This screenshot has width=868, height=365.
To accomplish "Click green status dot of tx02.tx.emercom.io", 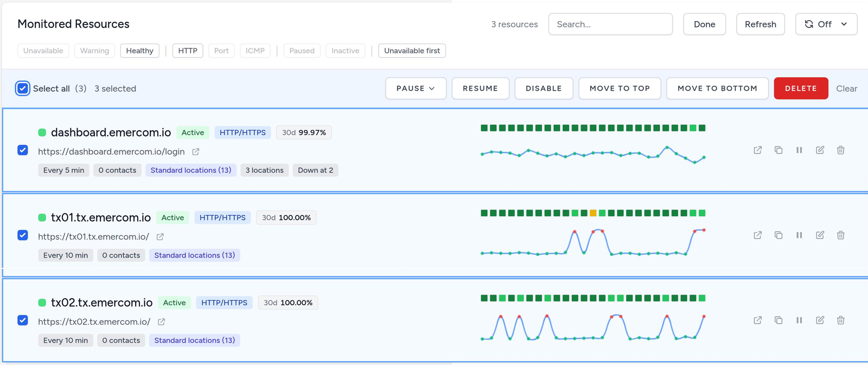I will click(42, 303).
